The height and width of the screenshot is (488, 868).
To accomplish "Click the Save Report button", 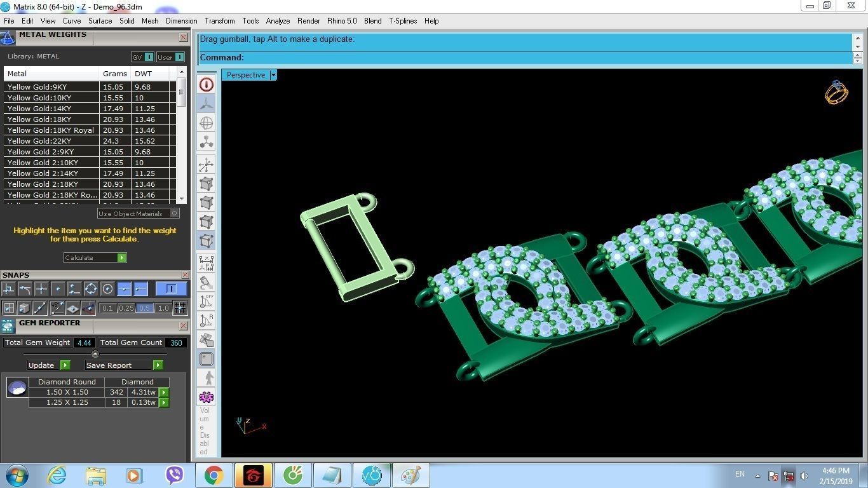I will 124,365.
